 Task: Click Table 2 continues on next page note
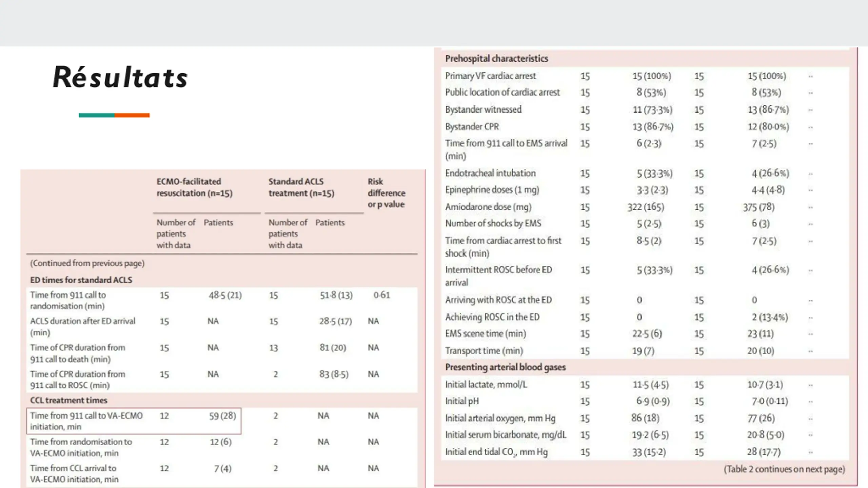click(784, 469)
